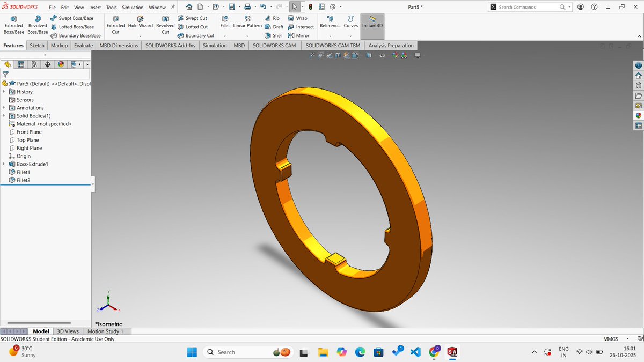Select the Draft tool
Viewport: 644px width, 362px height.
[274, 27]
